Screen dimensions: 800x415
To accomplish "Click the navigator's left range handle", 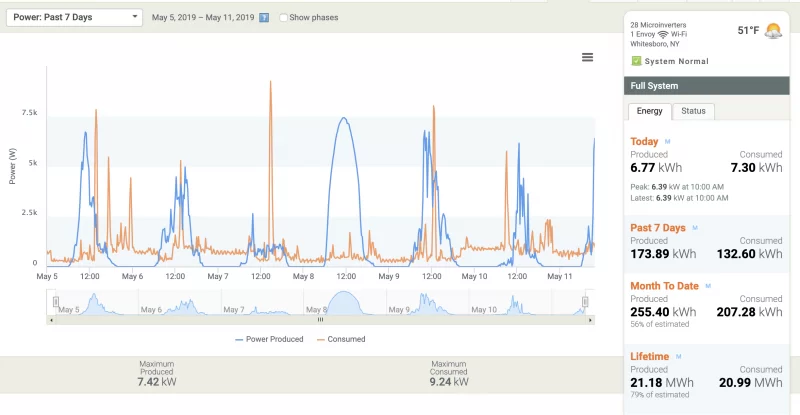I will tap(56, 302).
